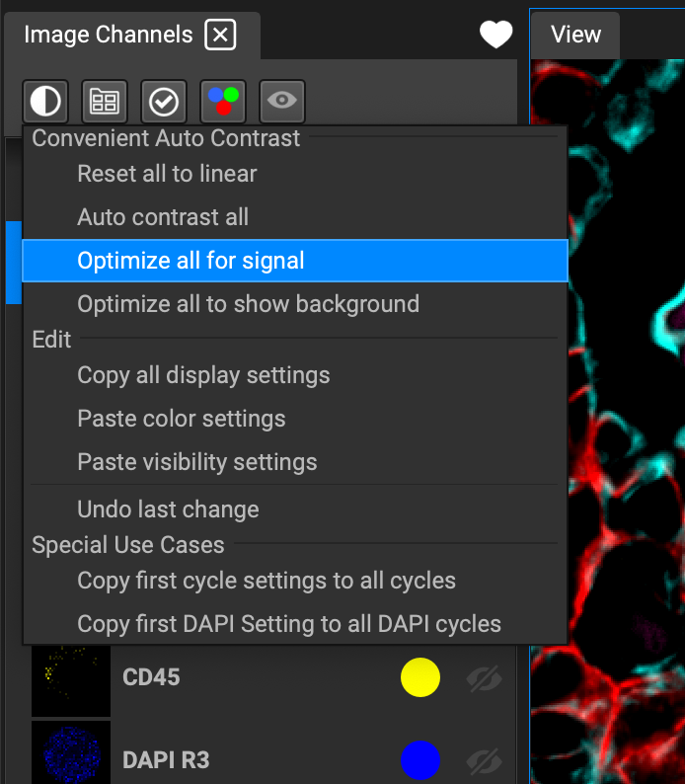Click the eye visibility toolbar icon
This screenshot has height=784, width=685.
(282, 102)
